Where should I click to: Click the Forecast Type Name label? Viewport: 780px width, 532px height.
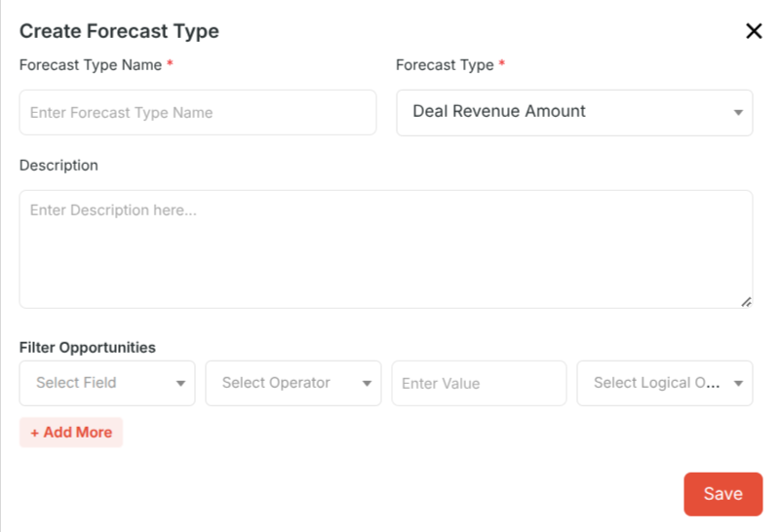click(91, 64)
